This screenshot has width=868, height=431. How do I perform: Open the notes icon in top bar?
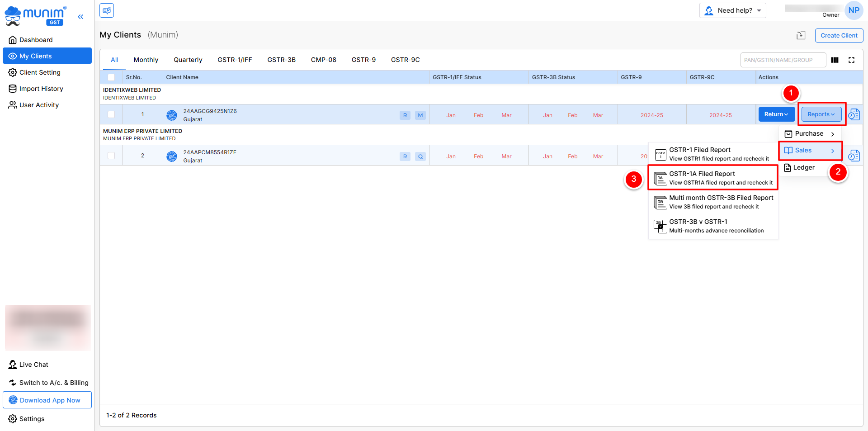pos(107,10)
